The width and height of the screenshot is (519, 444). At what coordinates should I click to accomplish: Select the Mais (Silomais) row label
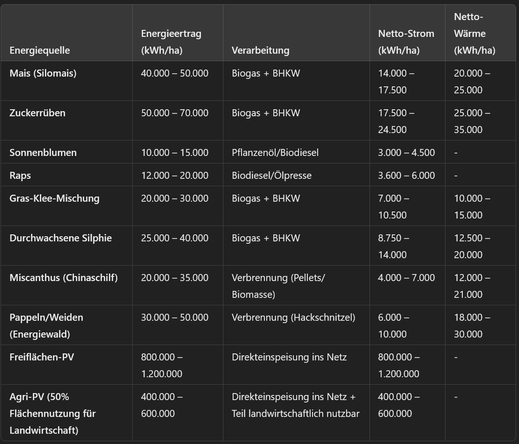click(43, 73)
